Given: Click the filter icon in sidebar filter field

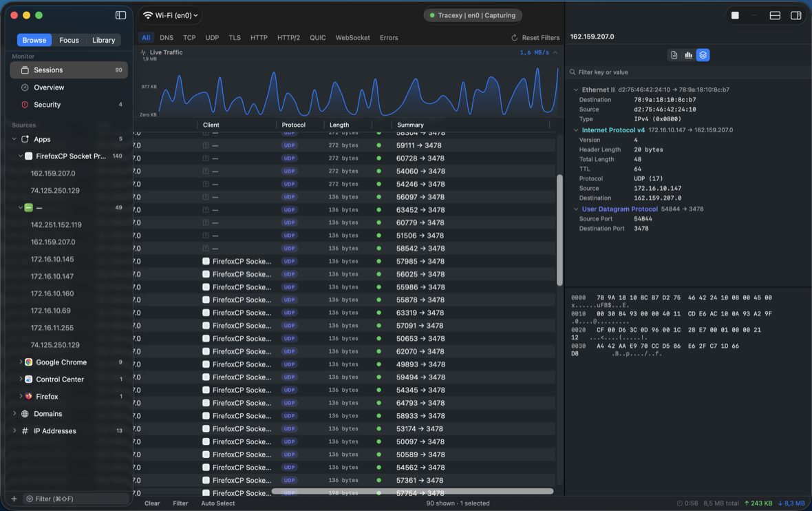Looking at the screenshot, I should point(30,499).
